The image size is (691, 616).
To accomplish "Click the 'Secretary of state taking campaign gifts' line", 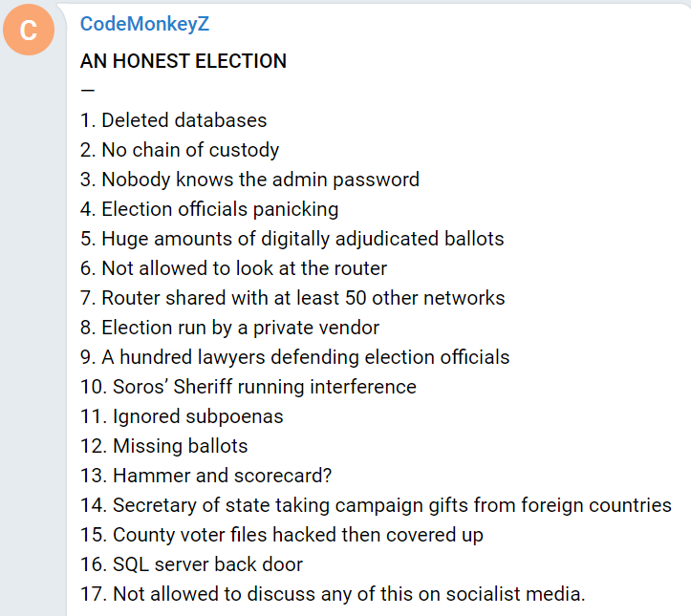I will [376, 505].
